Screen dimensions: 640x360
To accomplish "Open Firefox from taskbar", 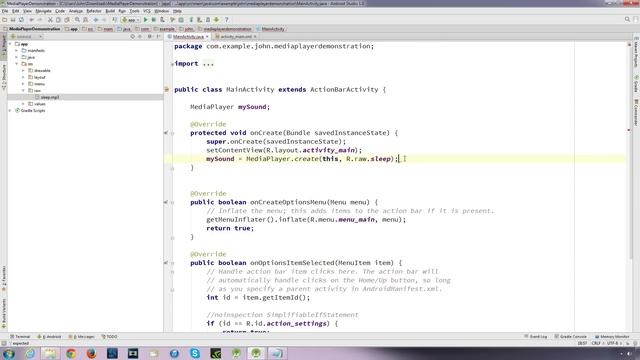I will tap(91, 353).
